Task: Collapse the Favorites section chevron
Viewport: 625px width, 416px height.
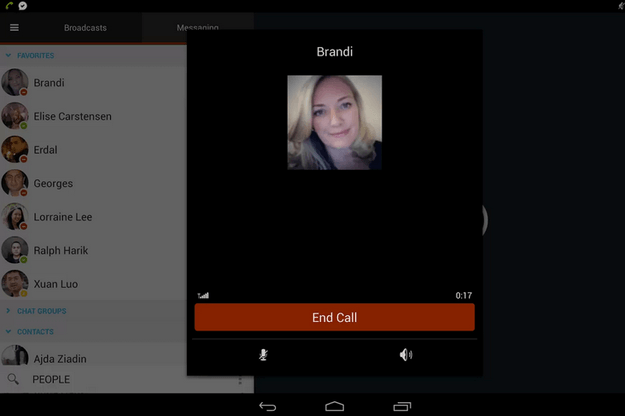Action: 8,55
